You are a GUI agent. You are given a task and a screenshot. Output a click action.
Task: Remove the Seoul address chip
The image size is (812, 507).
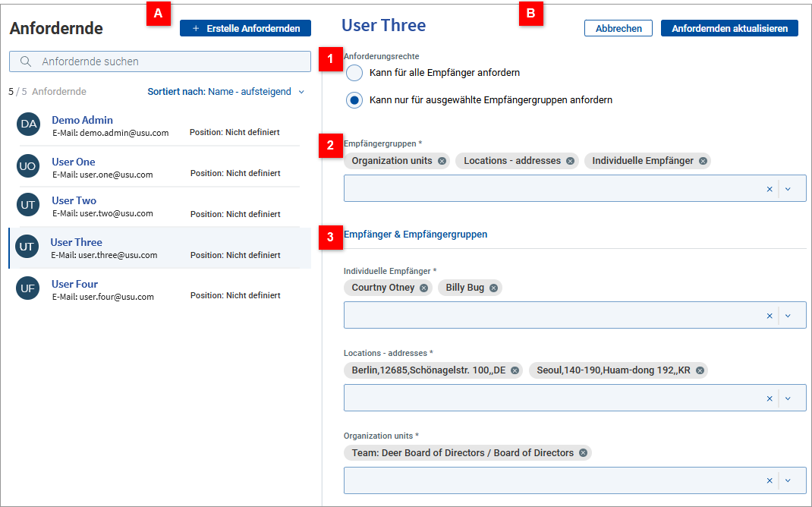700,370
